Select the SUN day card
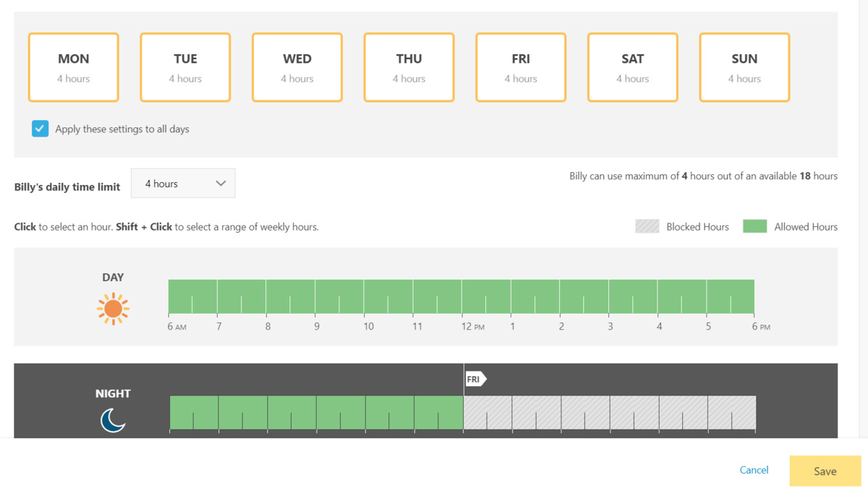 tap(744, 67)
